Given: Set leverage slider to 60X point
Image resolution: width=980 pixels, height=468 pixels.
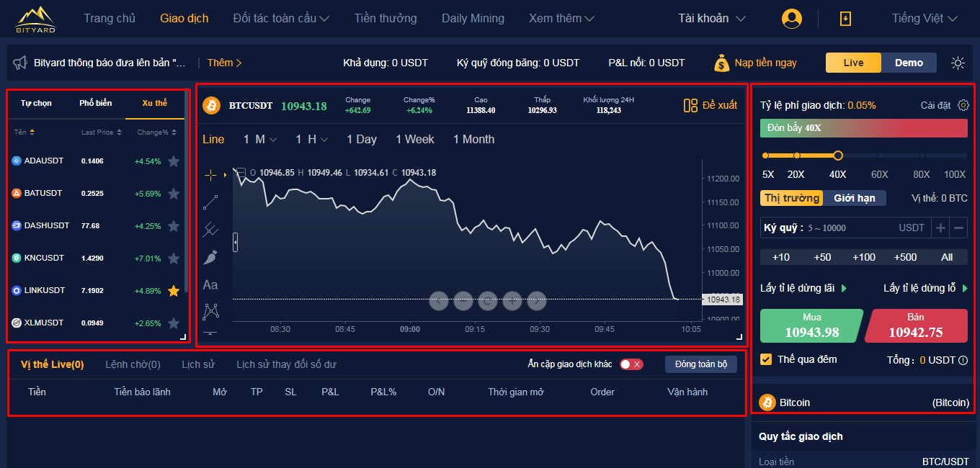Looking at the screenshot, I should click(880, 155).
